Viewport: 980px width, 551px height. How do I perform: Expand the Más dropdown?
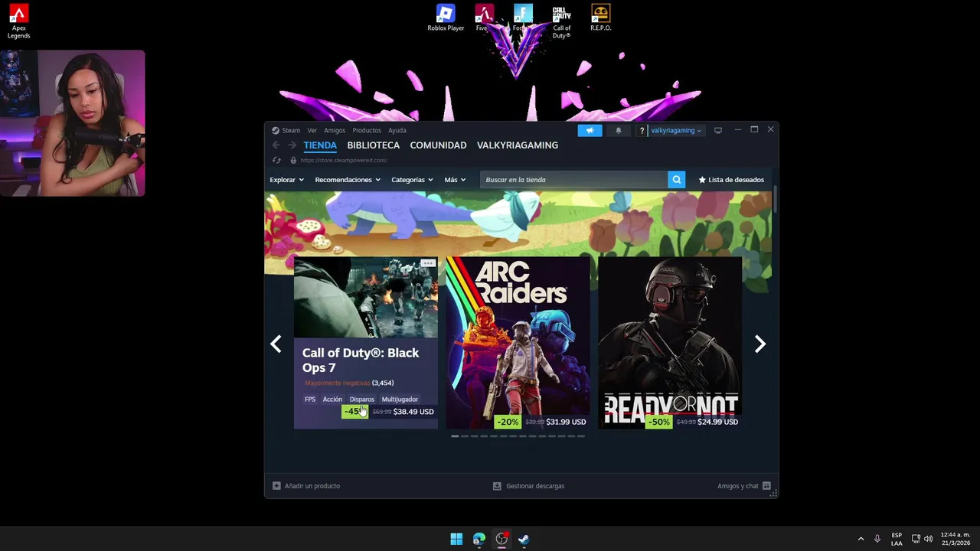click(x=455, y=180)
